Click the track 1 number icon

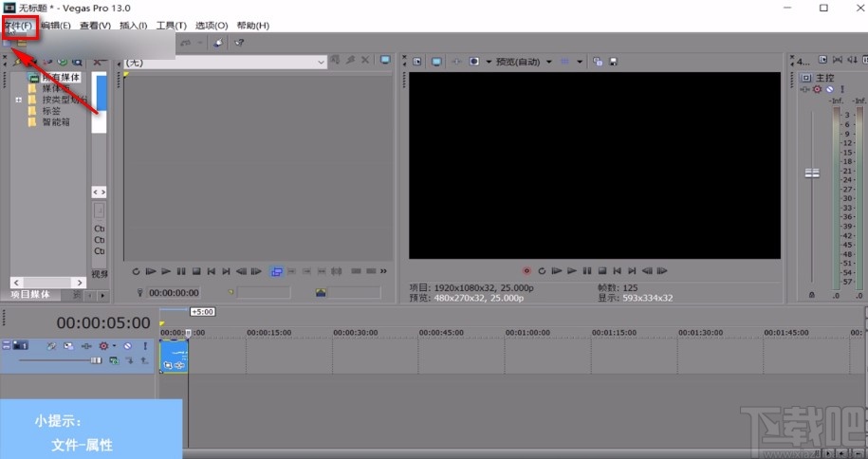pyautogui.click(x=21, y=345)
